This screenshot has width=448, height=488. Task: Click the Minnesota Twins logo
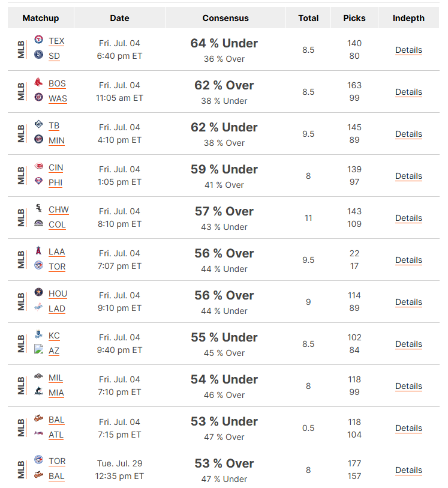[x=38, y=139]
